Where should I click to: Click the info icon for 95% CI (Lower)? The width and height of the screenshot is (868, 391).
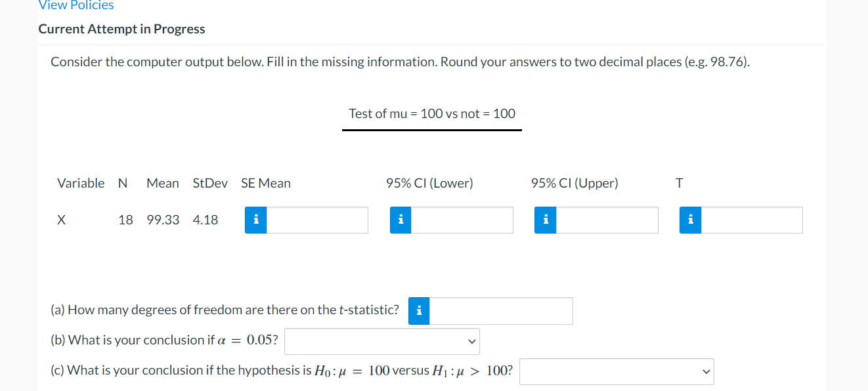tap(401, 220)
